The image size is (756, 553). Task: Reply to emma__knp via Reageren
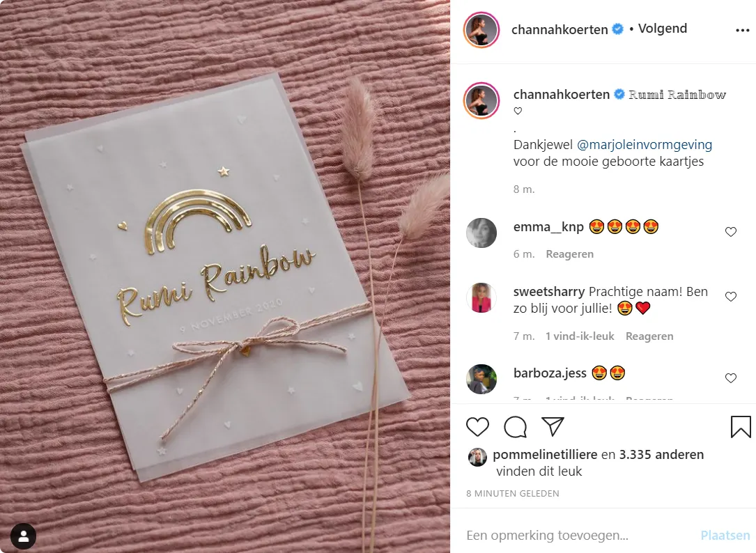click(569, 254)
